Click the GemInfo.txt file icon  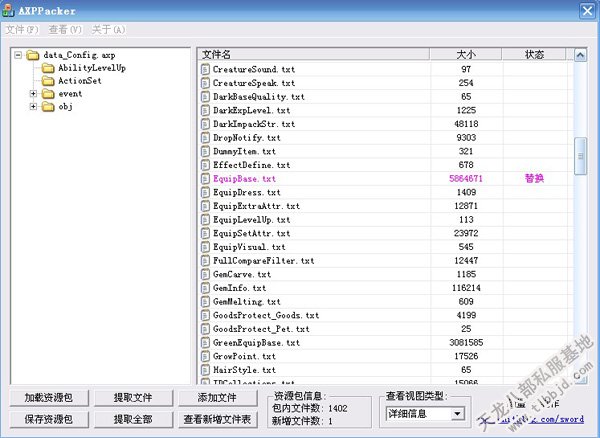(206, 287)
